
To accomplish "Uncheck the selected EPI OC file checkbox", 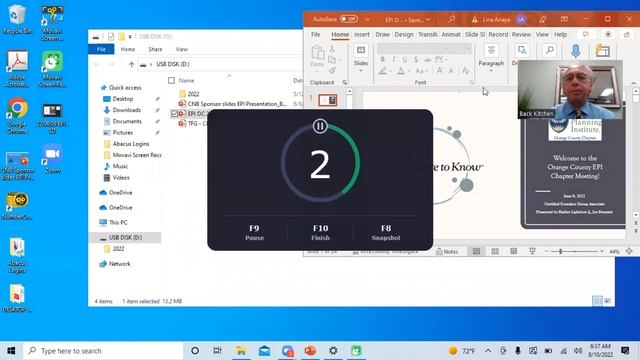I will tap(174, 113).
